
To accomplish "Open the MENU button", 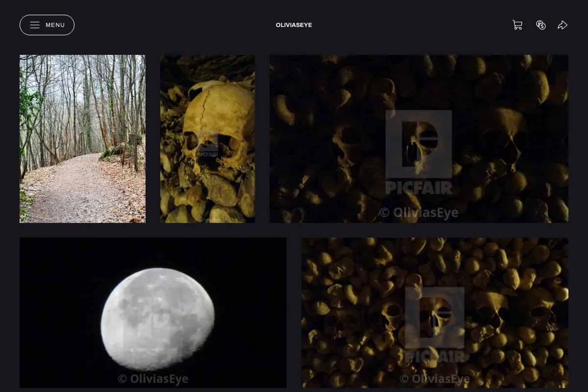I will point(47,25).
